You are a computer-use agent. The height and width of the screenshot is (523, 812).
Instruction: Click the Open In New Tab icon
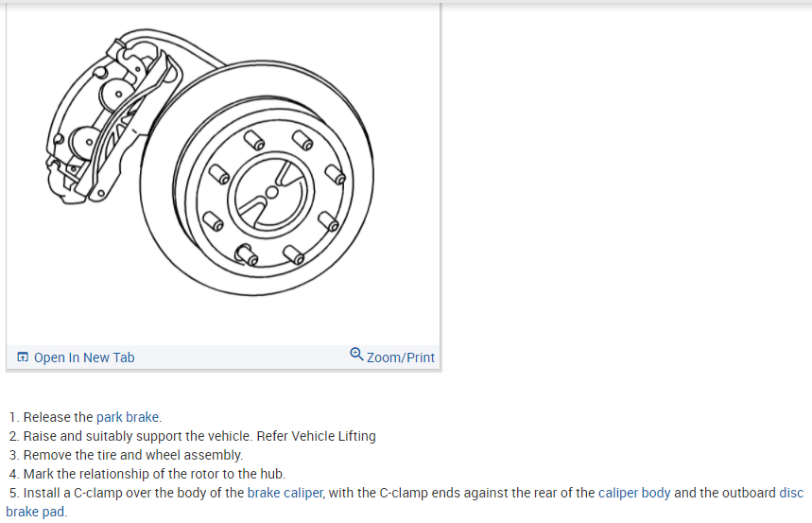23,357
